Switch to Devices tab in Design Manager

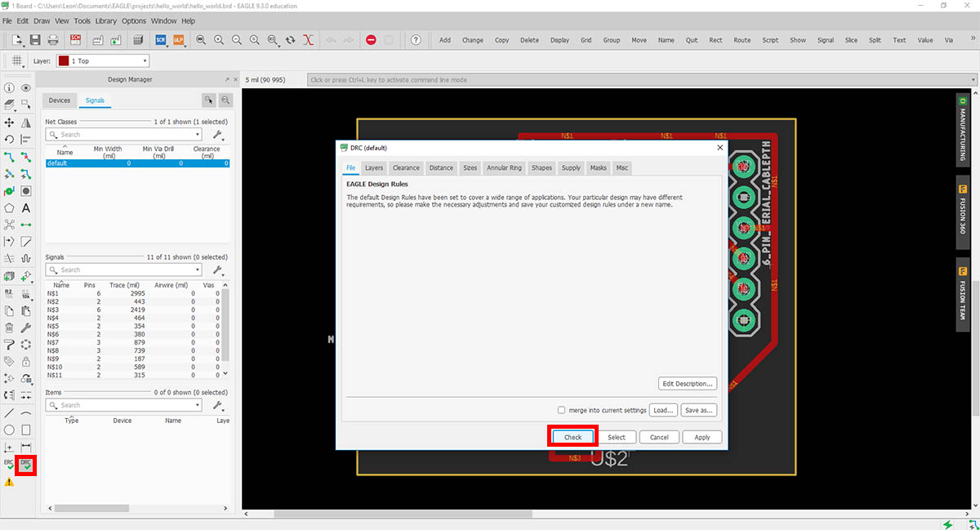[60, 100]
